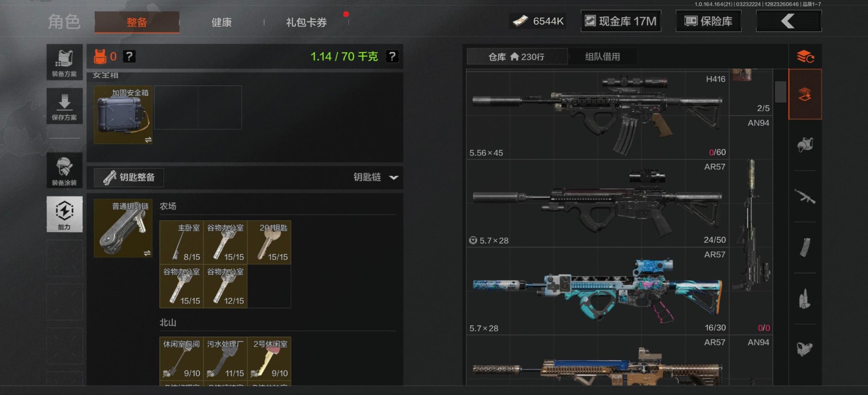Open the 保险库 safe button
This screenshot has width=868, height=395.
[x=708, y=21]
